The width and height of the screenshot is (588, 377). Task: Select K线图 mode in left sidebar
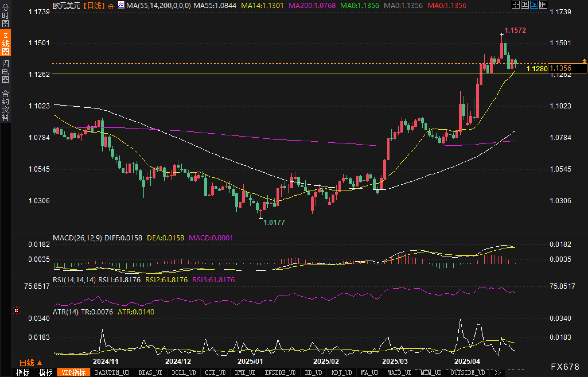coord(5,43)
